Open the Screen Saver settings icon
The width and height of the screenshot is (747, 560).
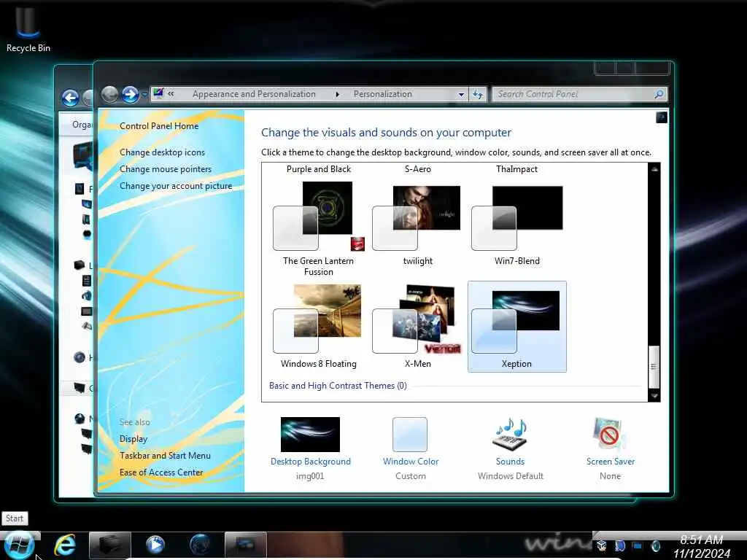tap(610, 434)
